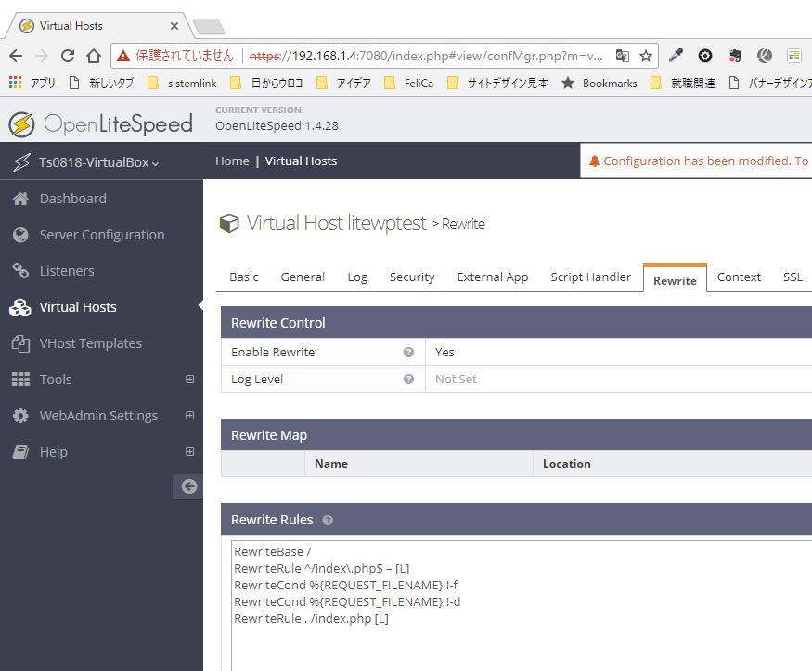
Task: Show help for Rewrite Rules
Action: click(328, 521)
